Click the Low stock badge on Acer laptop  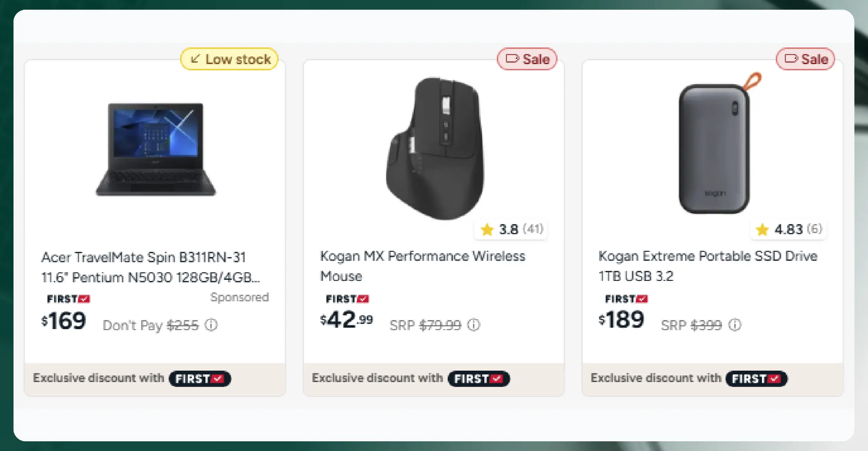coord(229,59)
